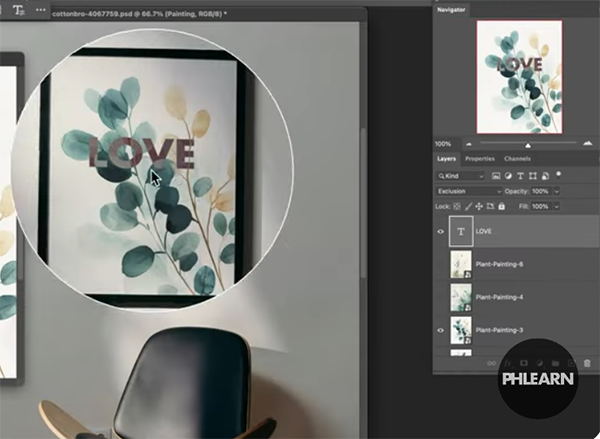
Task: Select the cottonbro-4067759.psd document tab
Action: [139, 14]
